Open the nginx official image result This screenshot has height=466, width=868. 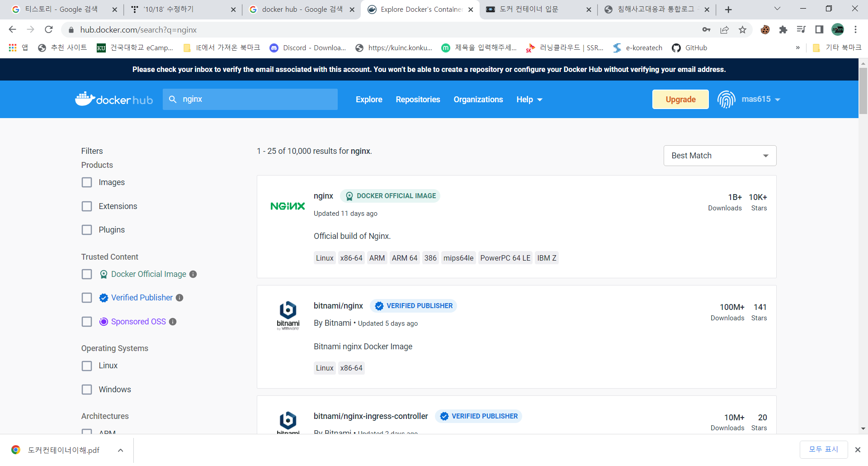(323, 196)
